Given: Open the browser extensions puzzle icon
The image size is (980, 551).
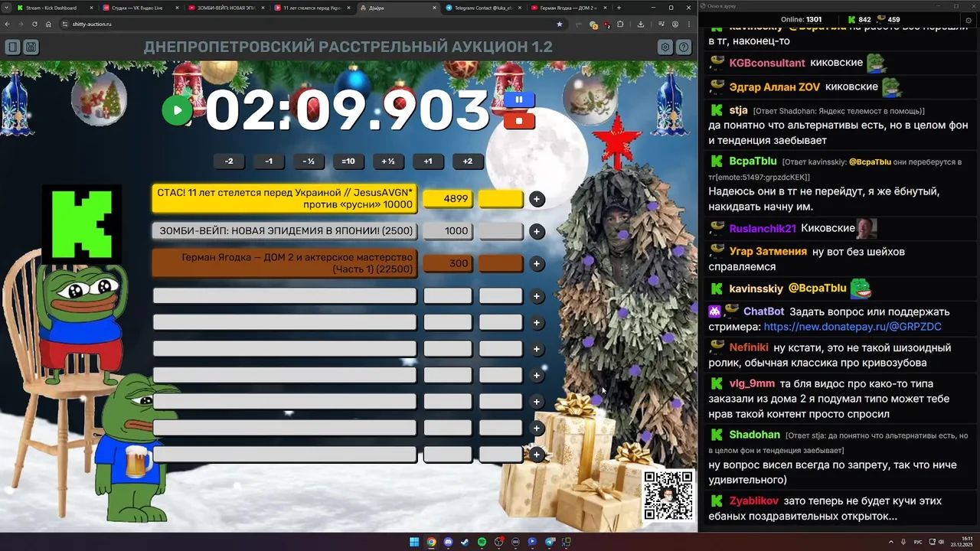Looking at the screenshot, I should (x=620, y=24).
